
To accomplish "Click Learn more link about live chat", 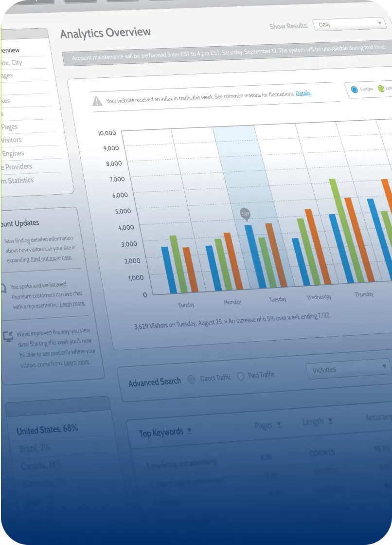I will (72, 304).
